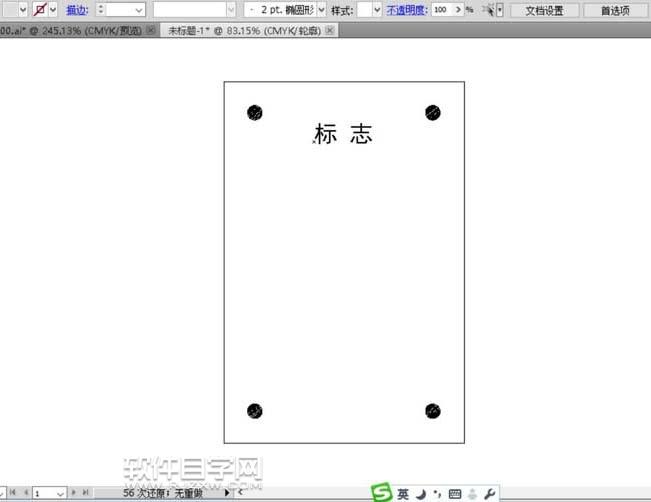Click the select similar objects icon
This screenshot has width=651, height=502.
(489, 10)
